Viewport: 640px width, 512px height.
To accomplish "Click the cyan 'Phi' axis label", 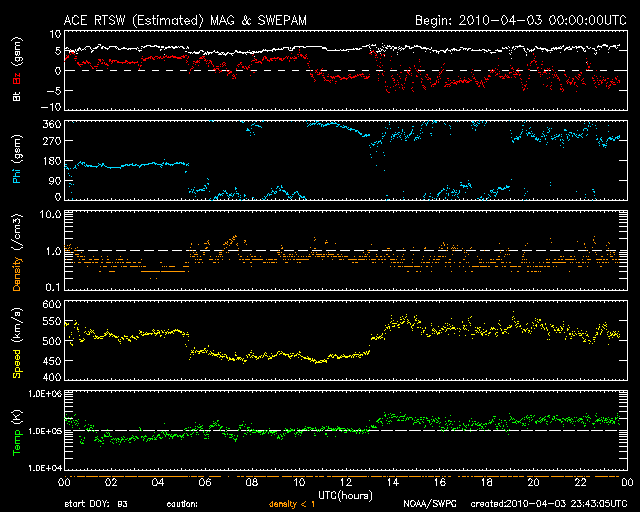I will click(x=17, y=174).
